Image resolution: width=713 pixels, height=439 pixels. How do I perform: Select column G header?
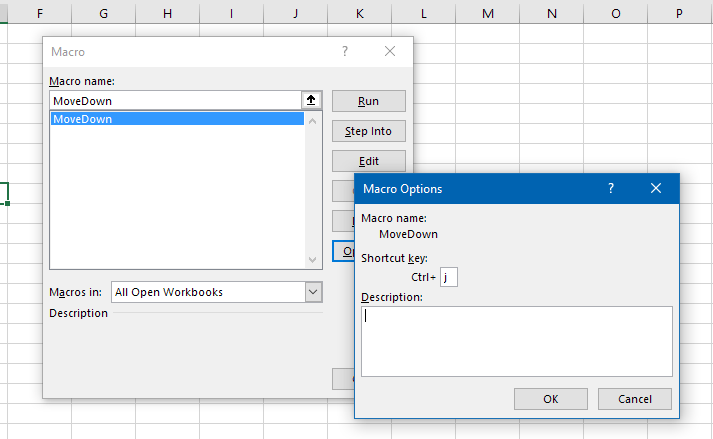coord(103,14)
